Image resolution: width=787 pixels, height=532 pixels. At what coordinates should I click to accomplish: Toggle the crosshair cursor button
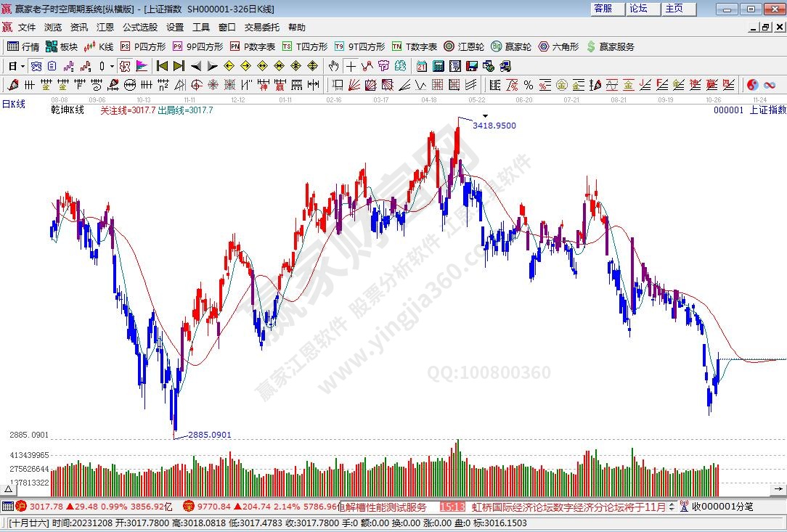[x=351, y=66]
